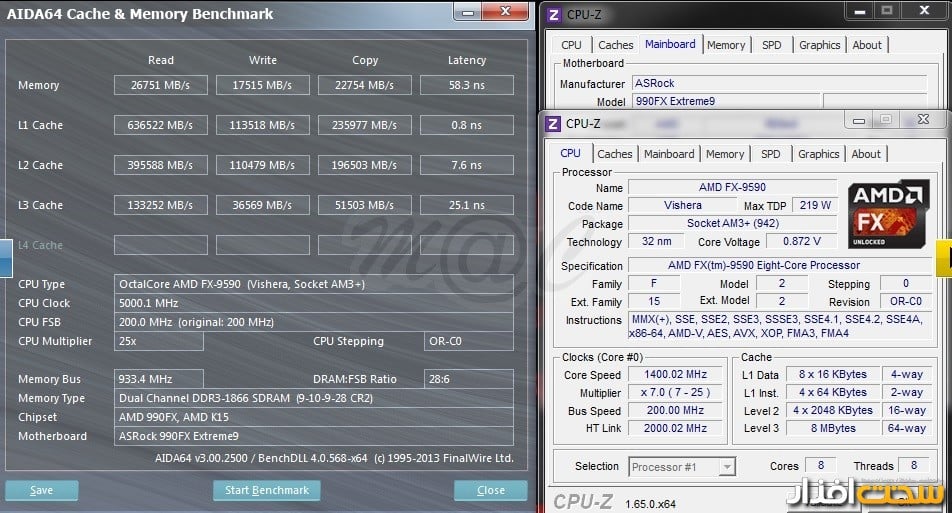Screen dimensions: 952x513
Task: Click the Close button in AIDA64
Action: pyautogui.click(x=491, y=491)
